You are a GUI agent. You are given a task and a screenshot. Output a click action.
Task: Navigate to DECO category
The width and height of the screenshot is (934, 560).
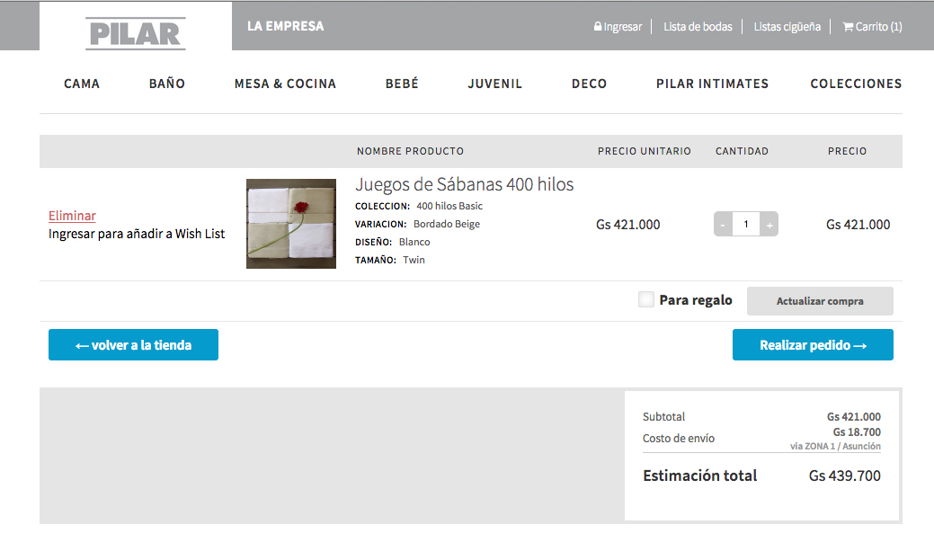(589, 84)
